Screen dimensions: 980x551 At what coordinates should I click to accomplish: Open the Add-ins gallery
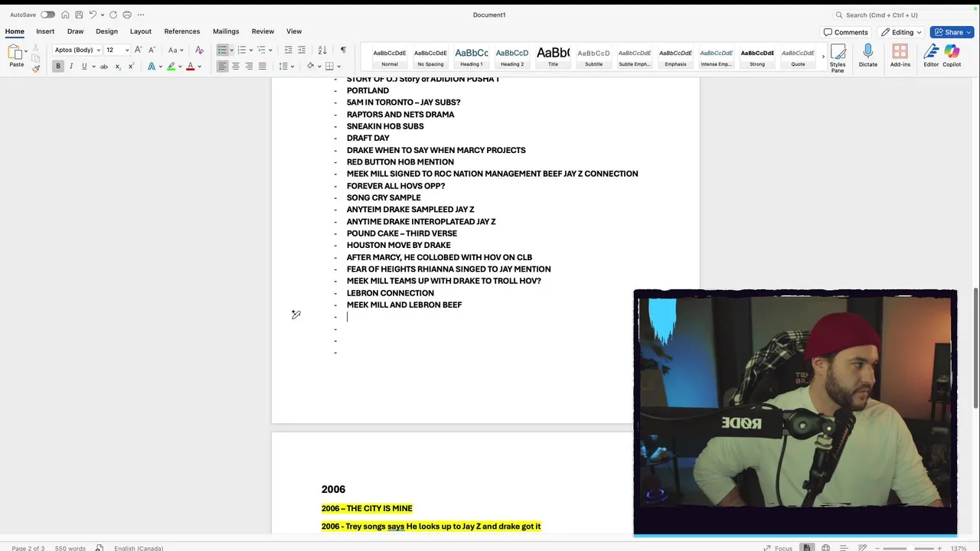click(900, 56)
